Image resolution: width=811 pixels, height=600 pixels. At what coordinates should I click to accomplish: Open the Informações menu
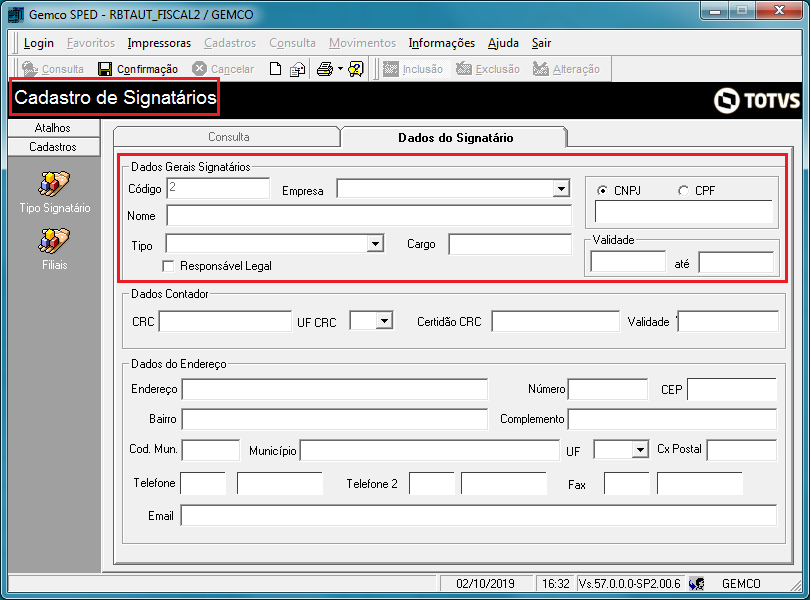tap(442, 43)
